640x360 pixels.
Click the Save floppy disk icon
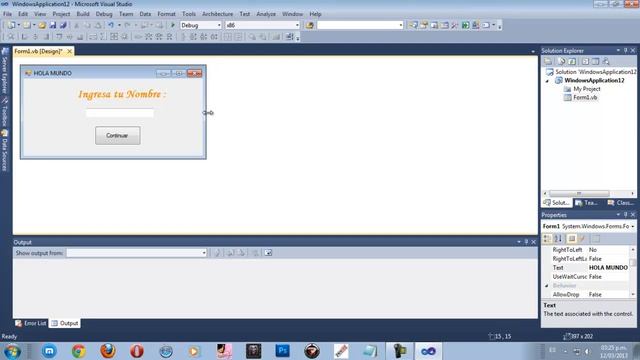[53, 25]
